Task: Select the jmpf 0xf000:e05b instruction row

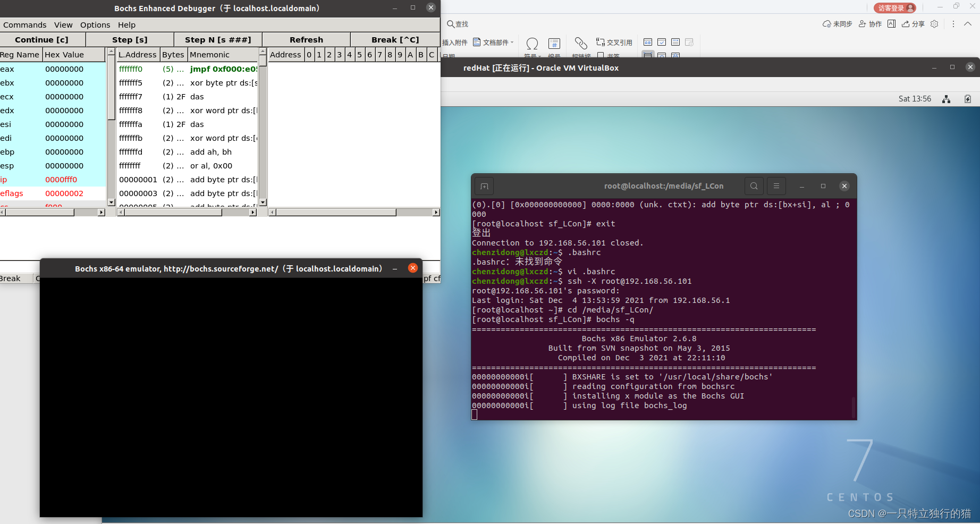Action: click(x=188, y=69)
